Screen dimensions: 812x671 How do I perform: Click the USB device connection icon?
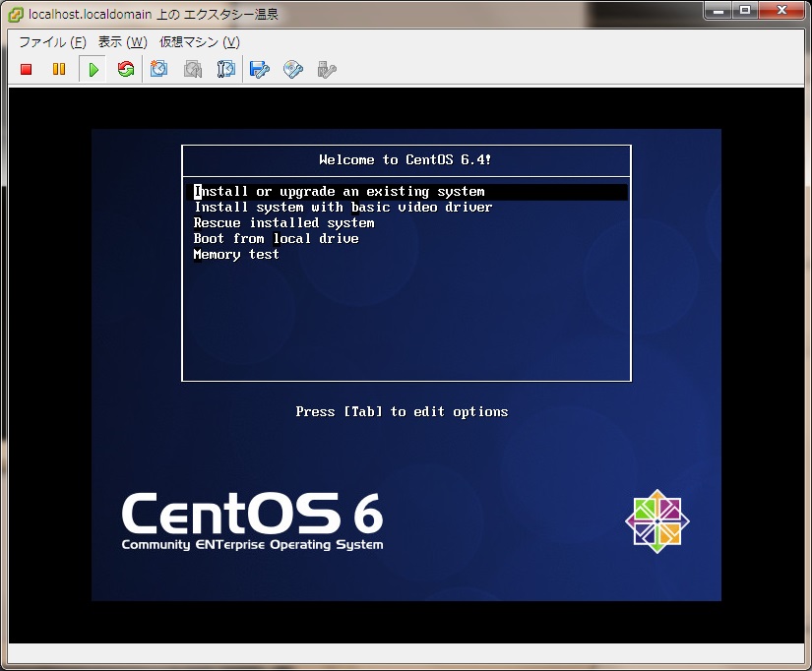327,70
